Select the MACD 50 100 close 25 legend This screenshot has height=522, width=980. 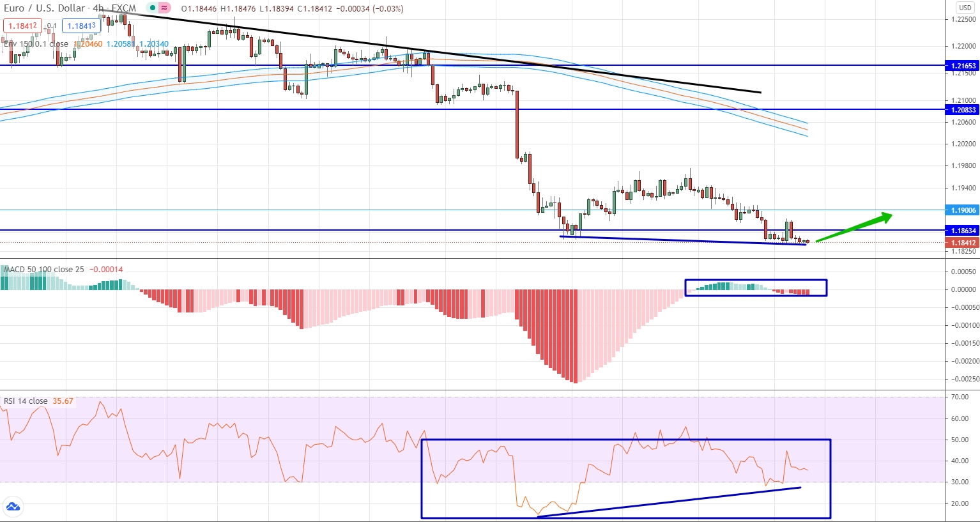pyautogui.click(x=44, y=269)
